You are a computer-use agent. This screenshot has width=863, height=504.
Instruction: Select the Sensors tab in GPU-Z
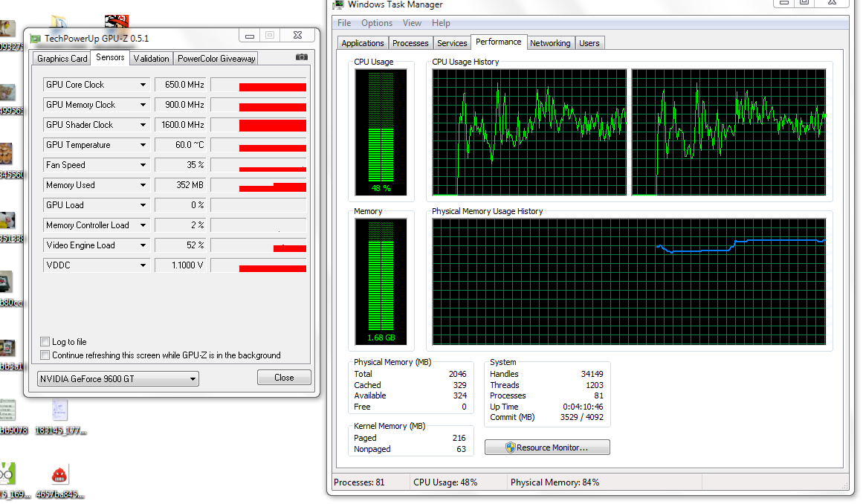[x=110, y=57]
